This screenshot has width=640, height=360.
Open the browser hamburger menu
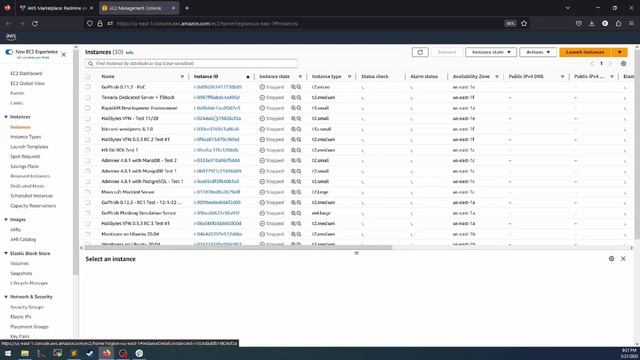click(631, 24)
